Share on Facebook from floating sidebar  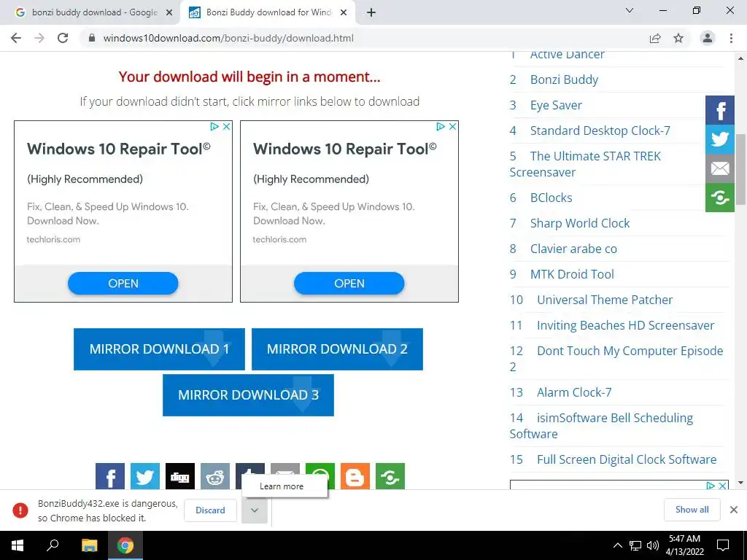click(720, 110)
